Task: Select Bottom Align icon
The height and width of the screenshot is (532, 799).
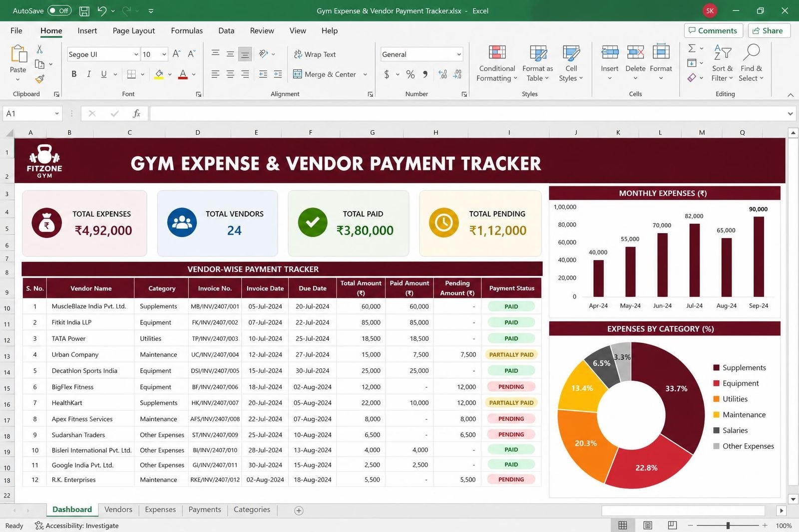Action: 245,54
